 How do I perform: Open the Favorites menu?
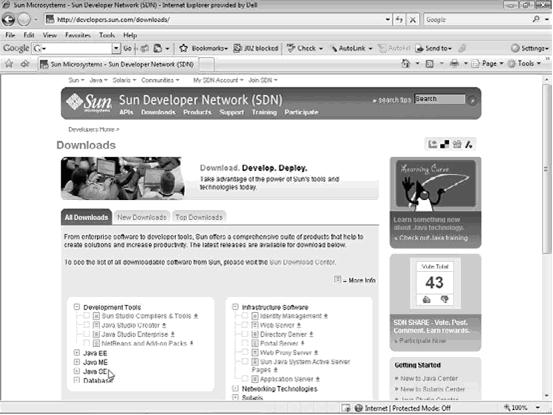coord(78,35)
